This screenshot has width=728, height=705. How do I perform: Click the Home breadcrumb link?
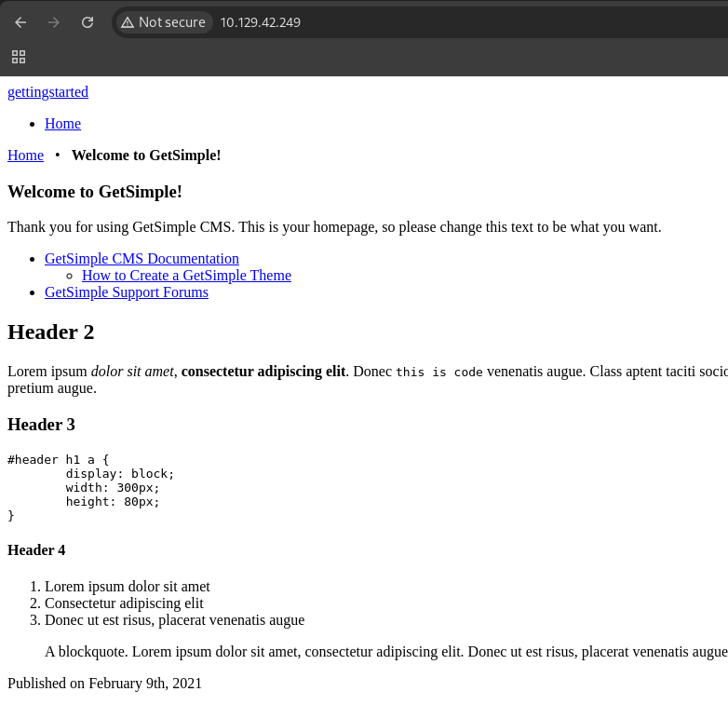point(25,156)
